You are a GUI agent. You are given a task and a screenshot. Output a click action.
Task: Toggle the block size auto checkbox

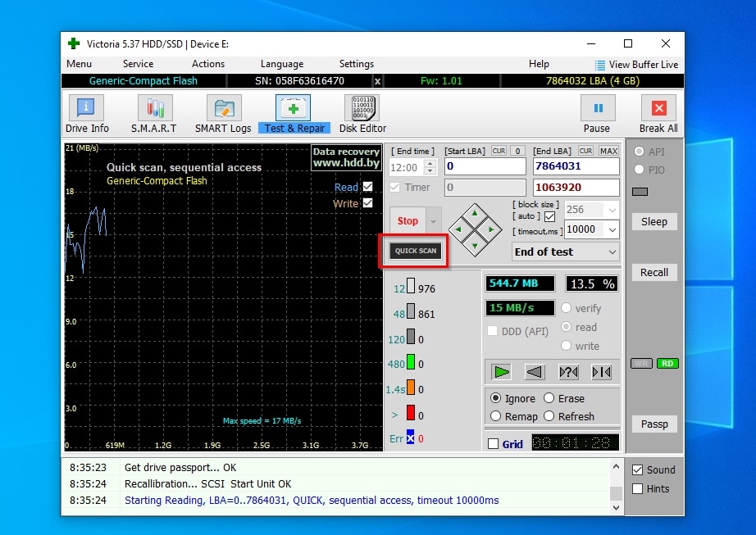549,216
